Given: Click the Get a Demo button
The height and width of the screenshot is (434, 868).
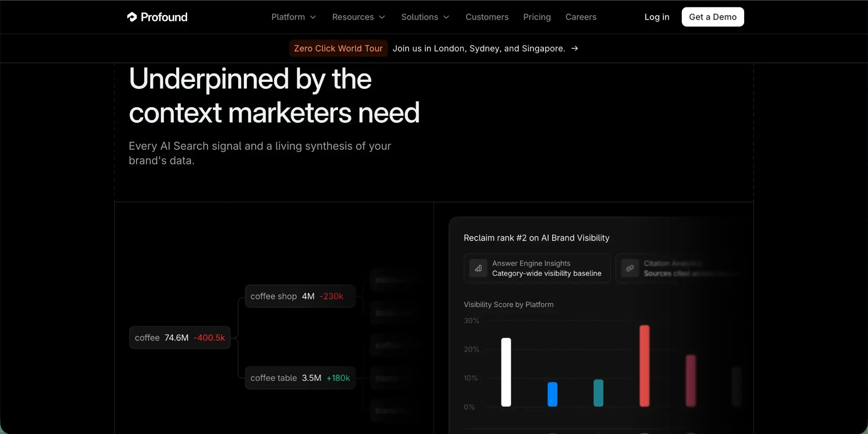Looking at the screenshot, I should (713, 17).
